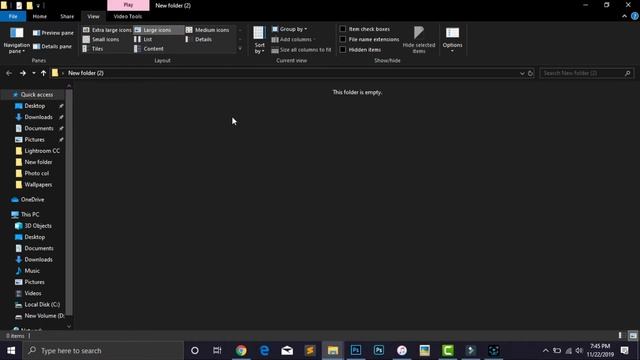Open Wallpapers folder in sidebar
The height and width of the screenshot is (360, 640).
point(38,184)
